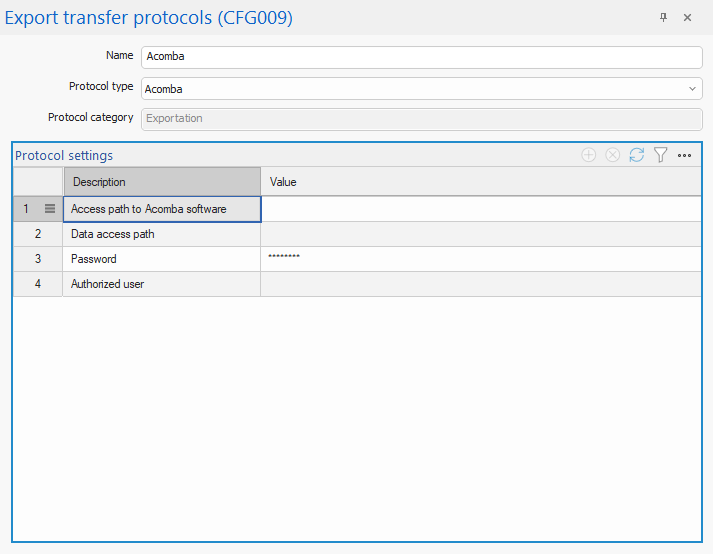Click row 1 drag handle icon
This screenshot has width=713, height=554.
coord(50,209)
